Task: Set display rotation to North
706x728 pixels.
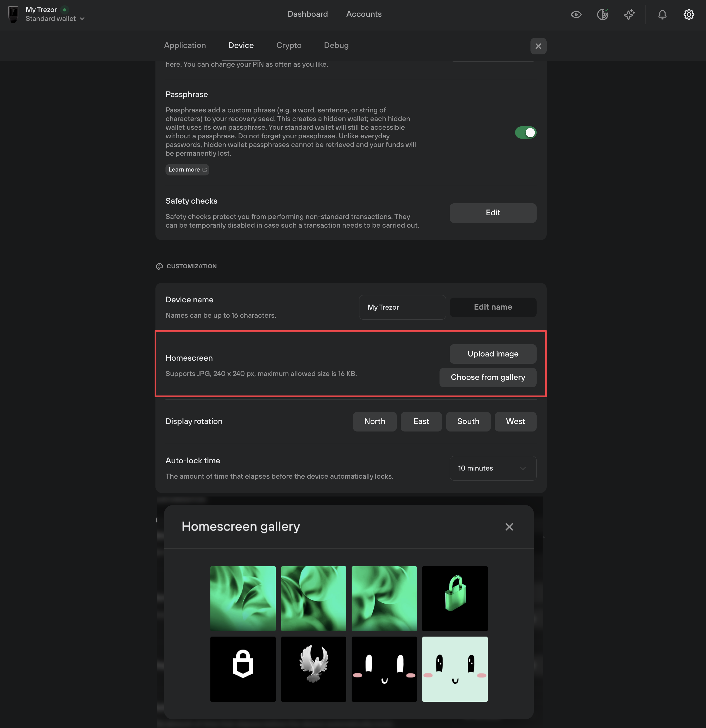Action: click(x=374, y=421)
